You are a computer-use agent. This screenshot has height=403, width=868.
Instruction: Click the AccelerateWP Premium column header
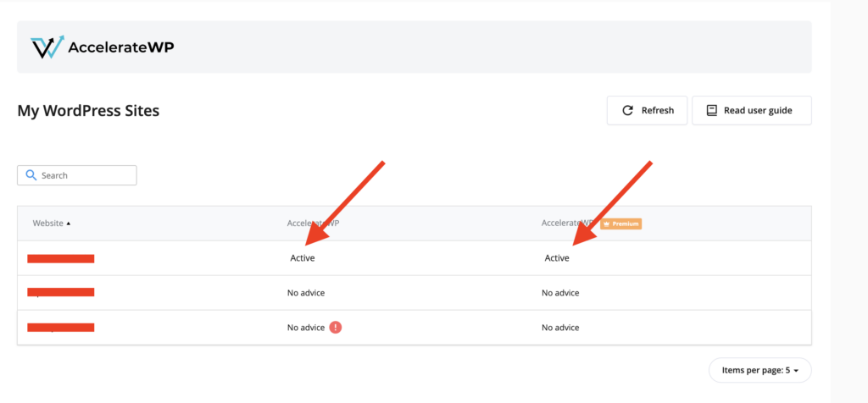[591, 224]
